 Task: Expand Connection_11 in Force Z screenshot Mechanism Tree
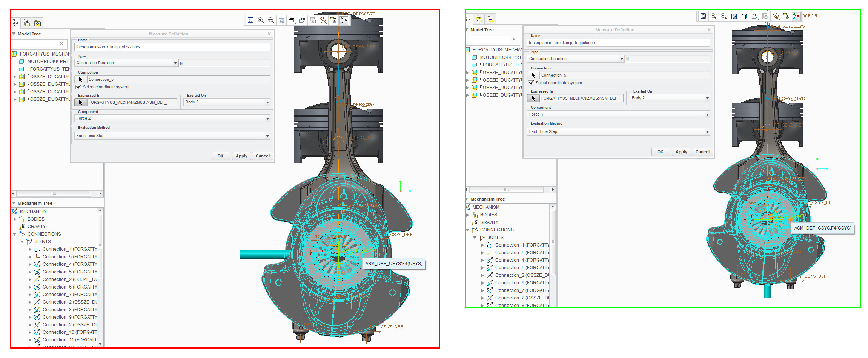point(30,340)
